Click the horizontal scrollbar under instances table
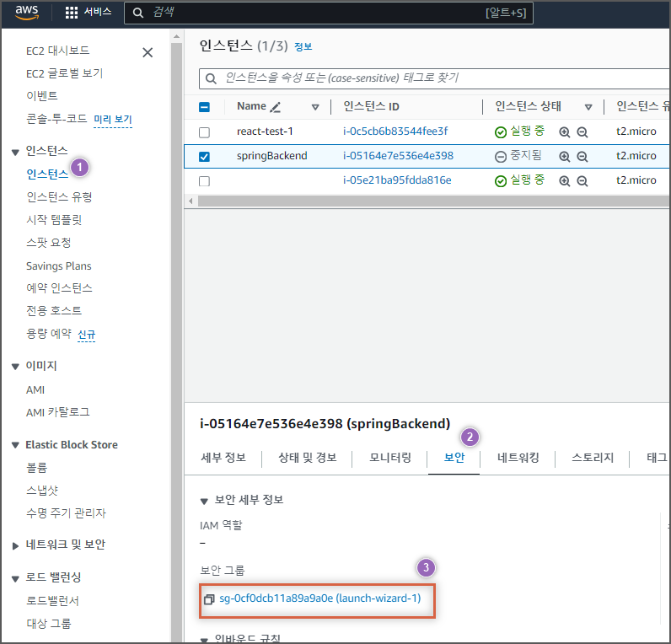Viewport: 671px width, 644px height. pos(432,201)
